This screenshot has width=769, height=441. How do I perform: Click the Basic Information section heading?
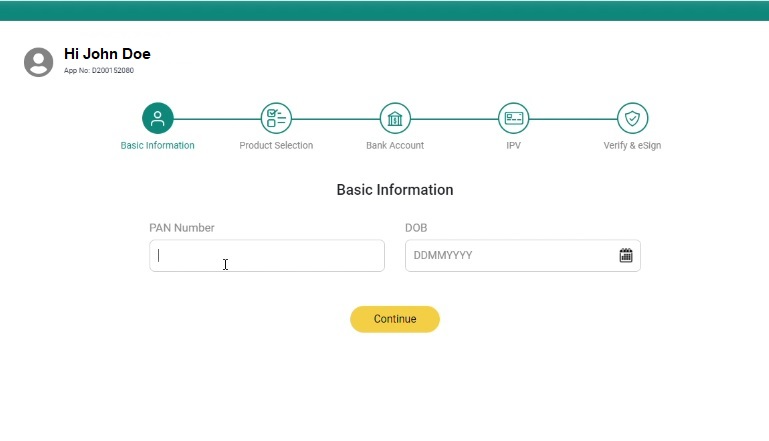395,190
